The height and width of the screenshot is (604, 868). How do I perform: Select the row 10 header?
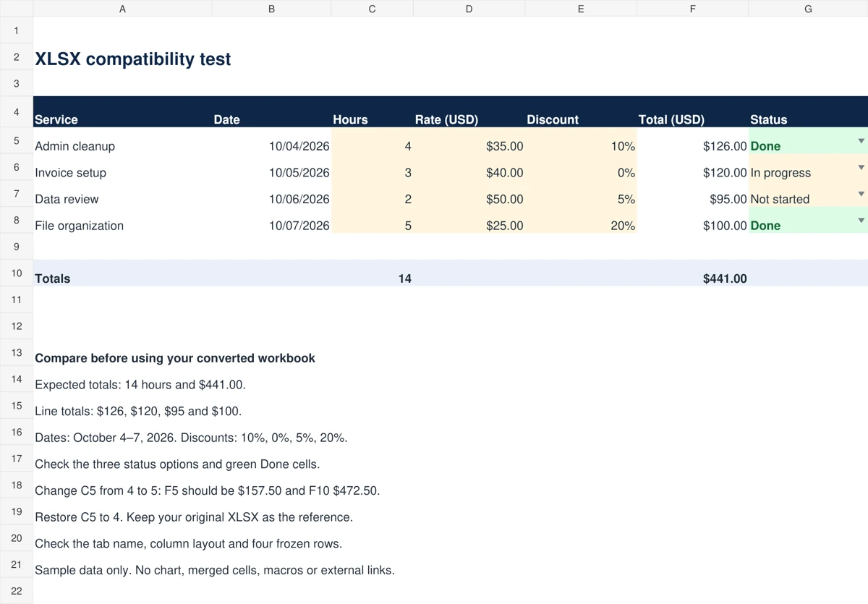click(x=17, y=273)
